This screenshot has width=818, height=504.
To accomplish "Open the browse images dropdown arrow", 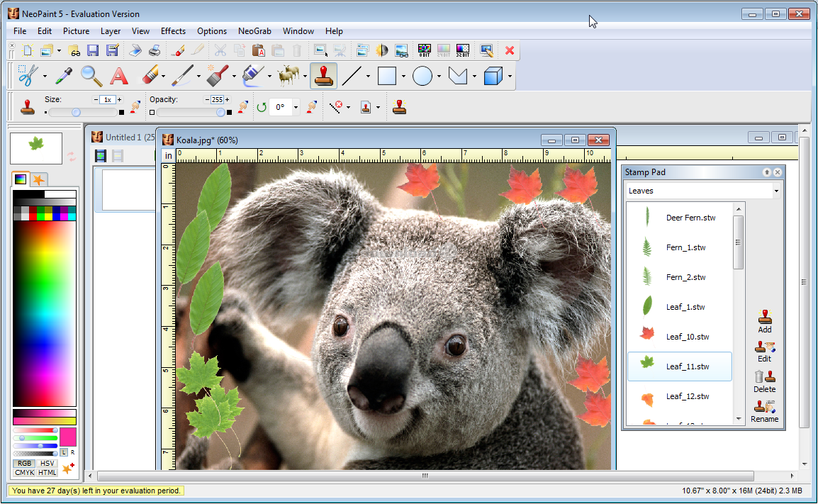I will click(x=59, y=51).
